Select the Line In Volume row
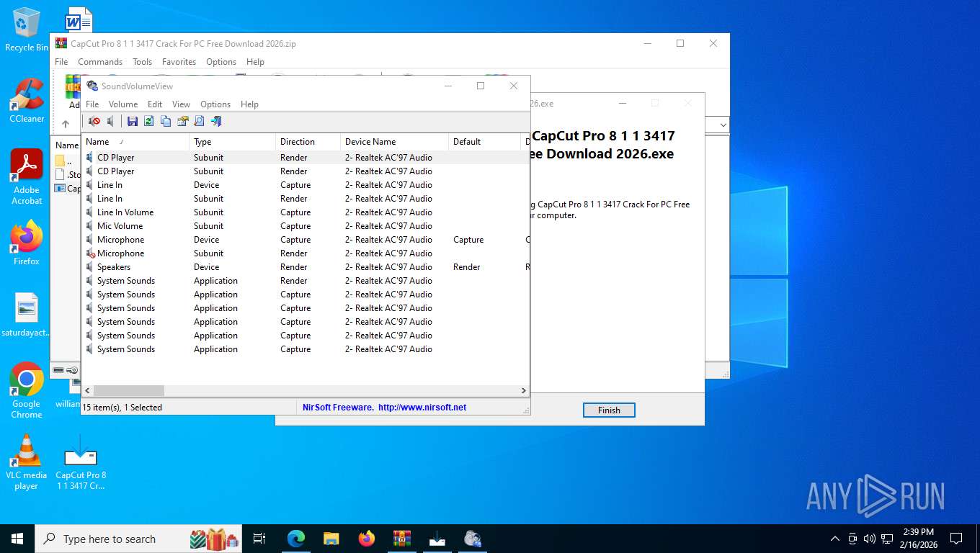The image size is (980, 553). coord(306,212)
